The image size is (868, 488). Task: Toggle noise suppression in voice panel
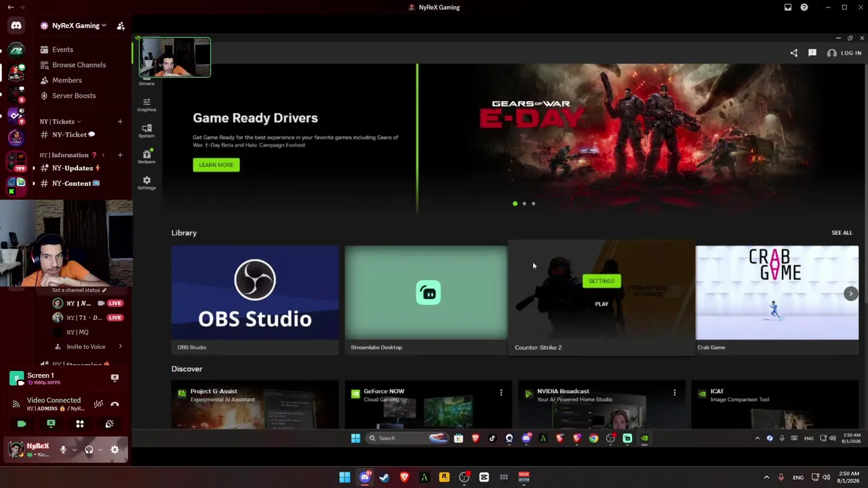point(98,404)
